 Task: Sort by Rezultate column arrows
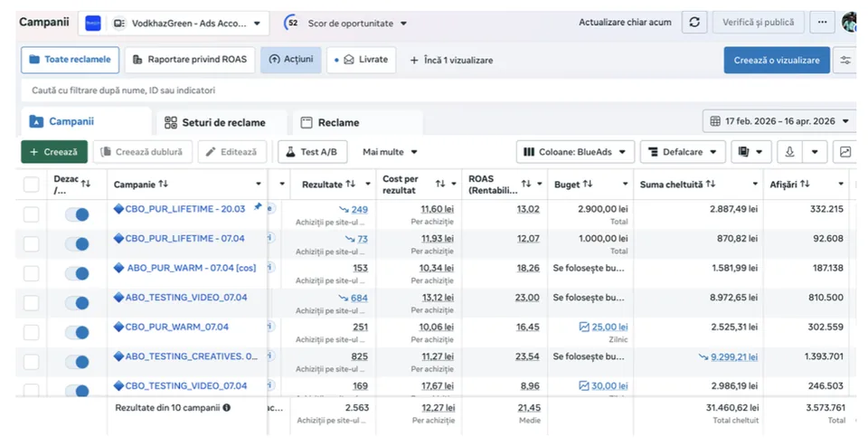pyautogui.click(x=351, y=184)
